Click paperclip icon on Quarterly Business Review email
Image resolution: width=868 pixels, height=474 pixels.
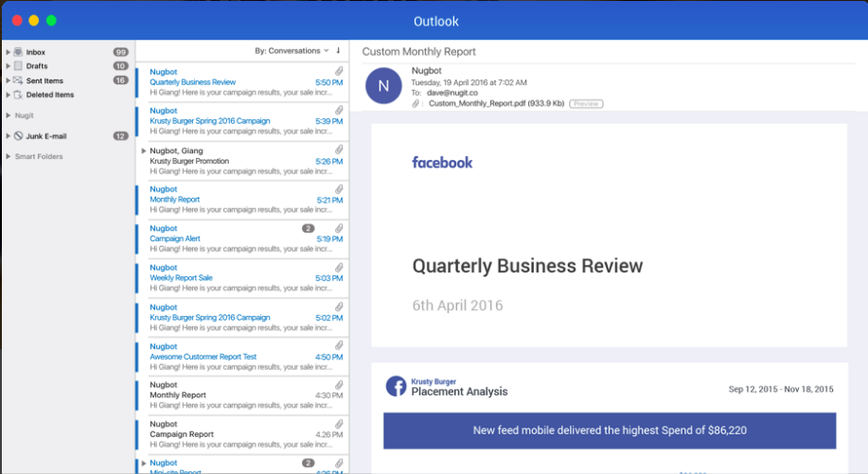point(339,71)
